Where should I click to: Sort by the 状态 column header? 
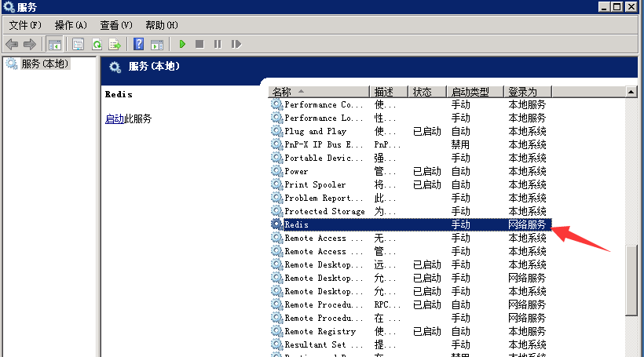[426, 92]
